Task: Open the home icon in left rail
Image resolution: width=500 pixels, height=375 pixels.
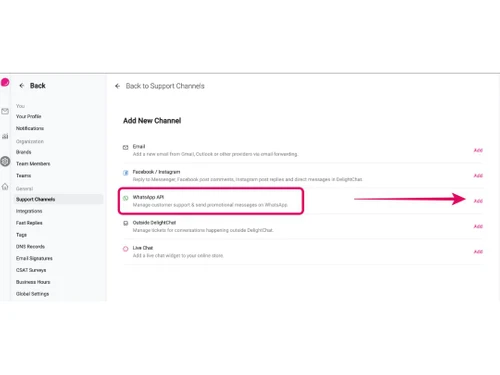Action: (x=5, y=187)
